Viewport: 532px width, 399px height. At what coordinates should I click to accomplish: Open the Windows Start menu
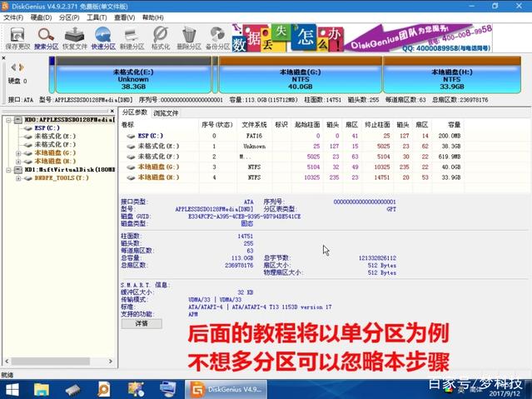point(12,390)
